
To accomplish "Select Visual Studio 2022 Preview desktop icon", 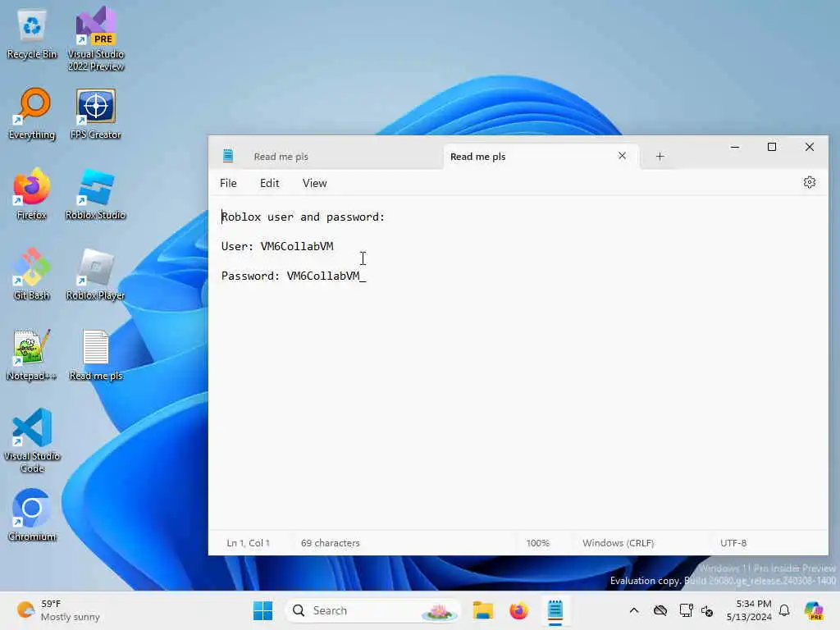I will 96,39.
